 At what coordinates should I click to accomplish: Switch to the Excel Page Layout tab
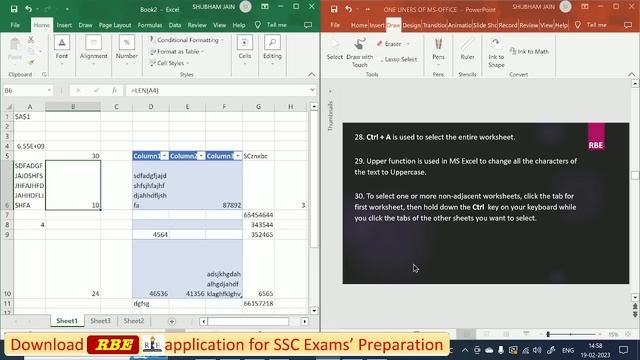(115, 25)
